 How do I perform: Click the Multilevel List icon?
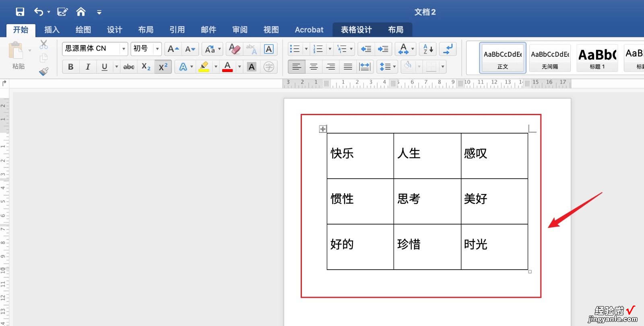click(x=342, y=49)
